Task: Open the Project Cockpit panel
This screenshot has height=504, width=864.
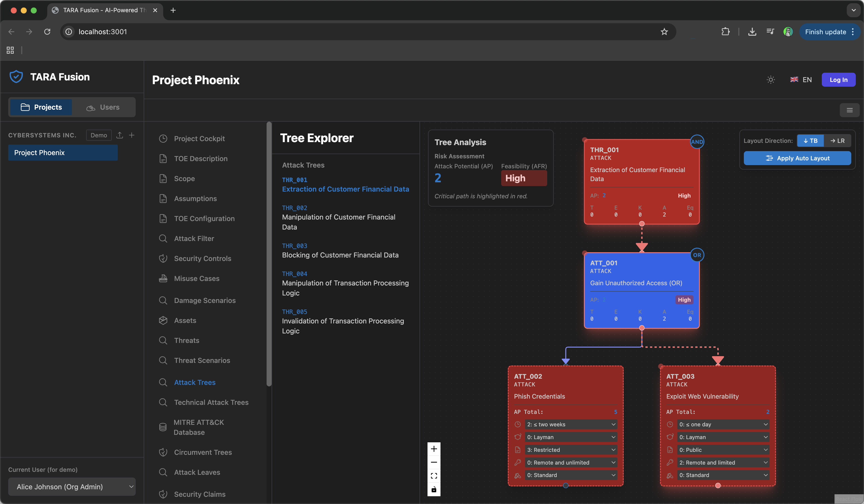Action: 199,138
